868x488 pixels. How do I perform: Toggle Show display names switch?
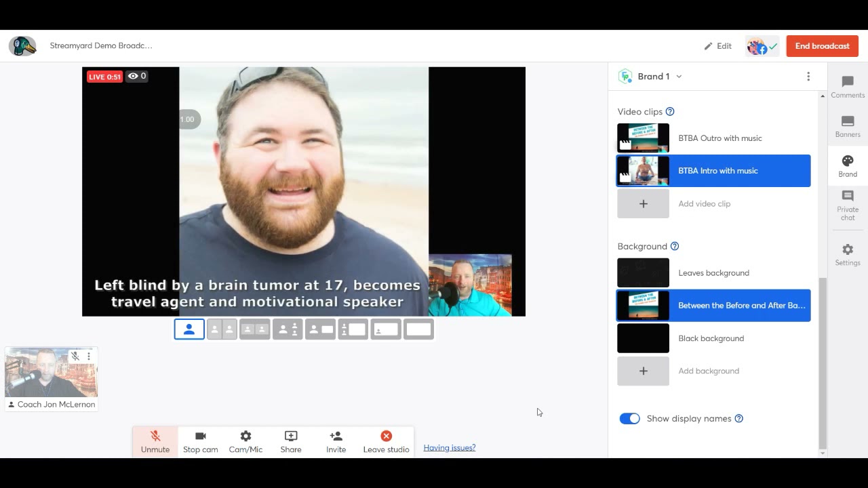[x=629, y=419]
